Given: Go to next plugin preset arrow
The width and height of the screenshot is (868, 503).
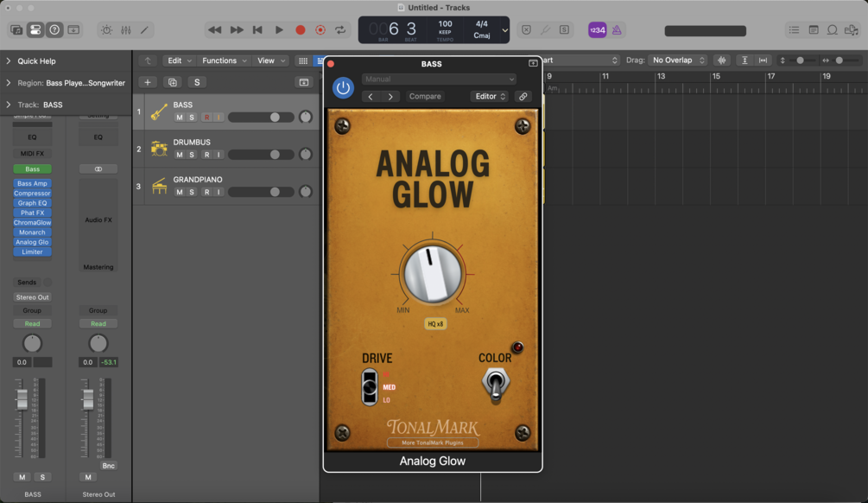Looking at the screenshot, I should [390, 97].
